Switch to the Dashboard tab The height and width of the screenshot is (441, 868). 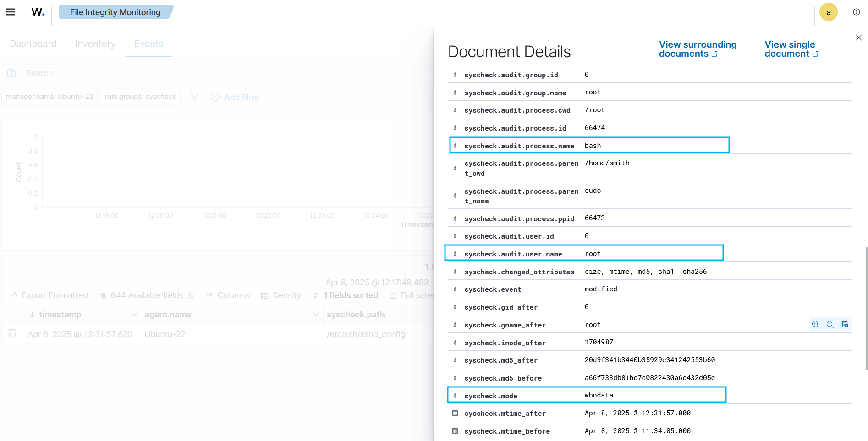coord(33,44)
